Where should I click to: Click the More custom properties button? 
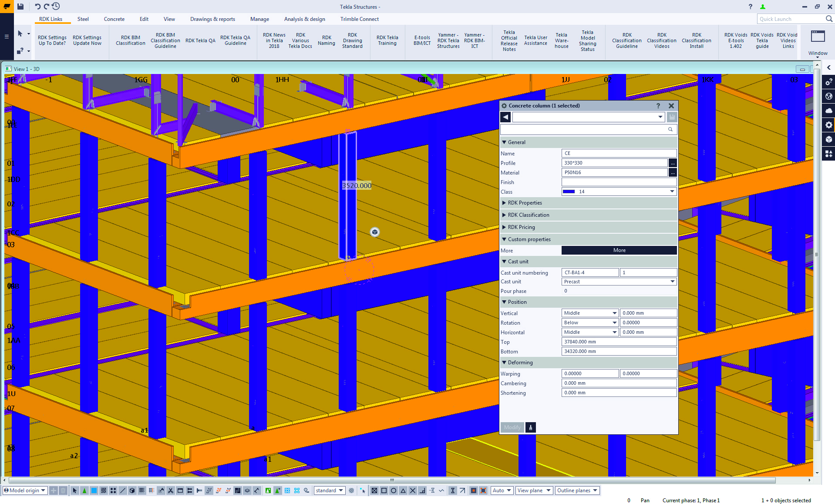coord(619,250)
